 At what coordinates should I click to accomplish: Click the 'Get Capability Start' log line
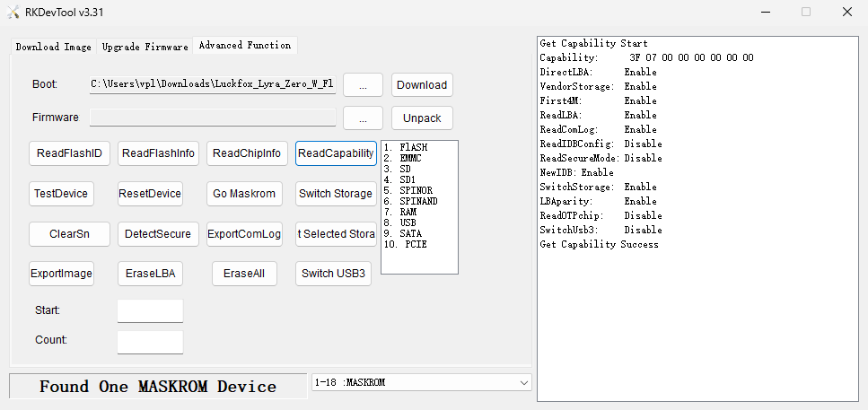click(593, 43)
